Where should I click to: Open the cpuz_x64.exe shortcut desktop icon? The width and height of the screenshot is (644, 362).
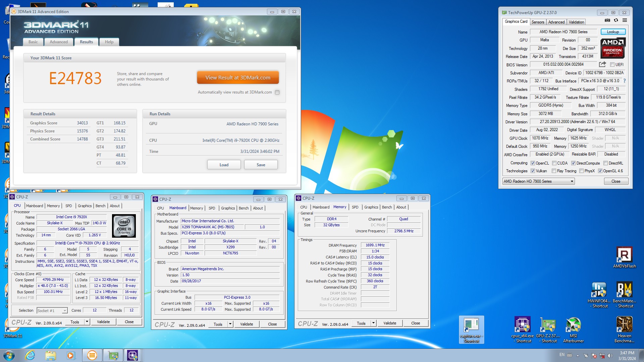pyautogui.click(x=522, y=329)
